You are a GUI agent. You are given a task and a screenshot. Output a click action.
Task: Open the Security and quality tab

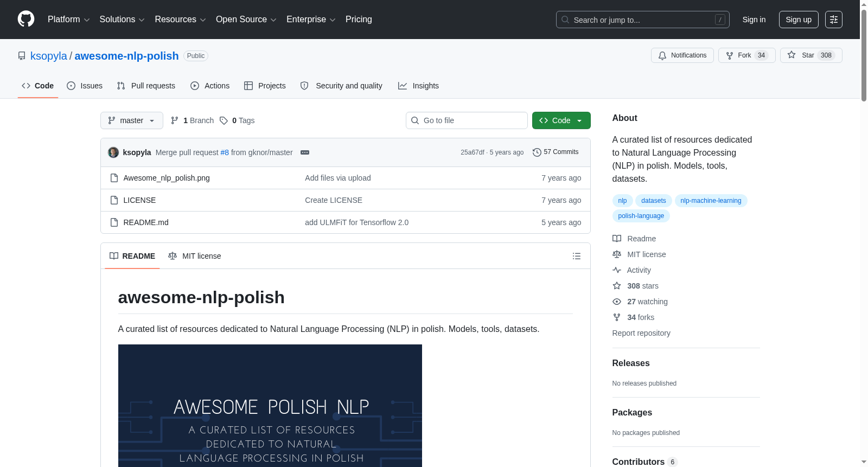click(x=341, y=86)
